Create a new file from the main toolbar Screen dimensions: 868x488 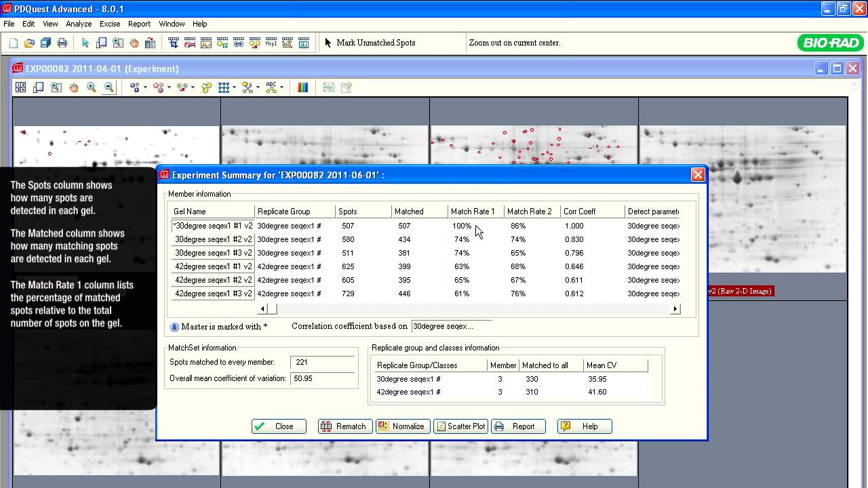(14, 43)
